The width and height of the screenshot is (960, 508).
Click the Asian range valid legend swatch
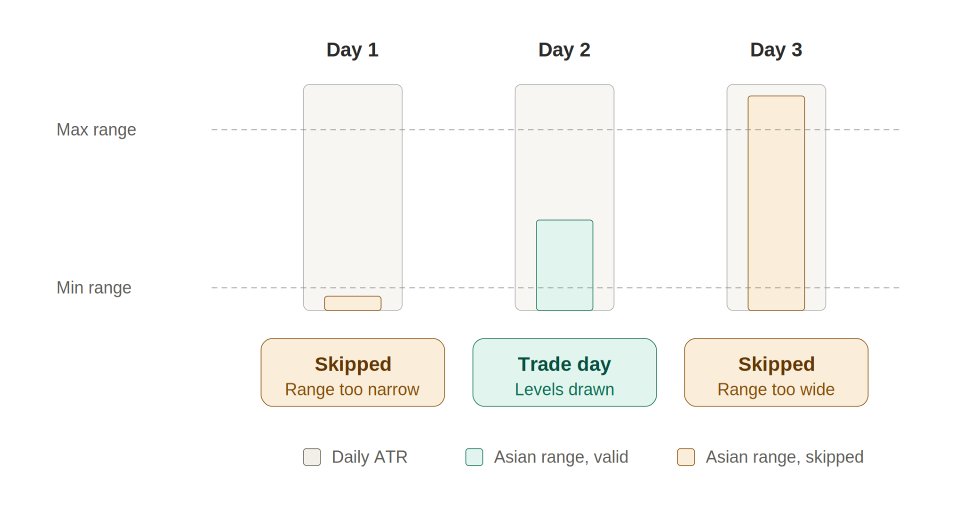point(474,457)
